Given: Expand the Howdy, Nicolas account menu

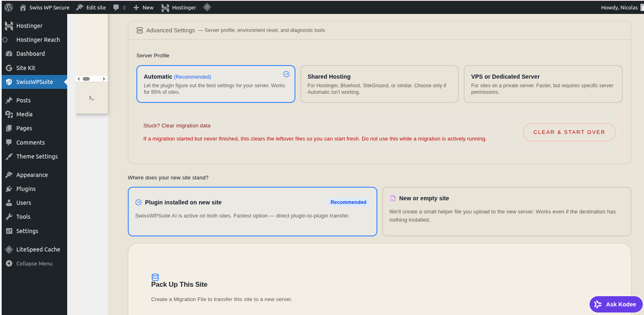Looking at the screenshot, I should (x=619, y=7).
